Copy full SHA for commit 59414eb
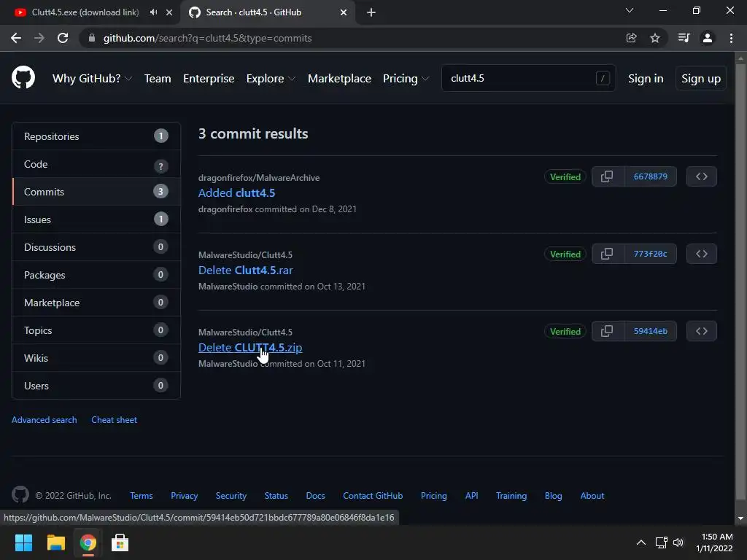Screen dimensions: 747x560 coord(608,331)
